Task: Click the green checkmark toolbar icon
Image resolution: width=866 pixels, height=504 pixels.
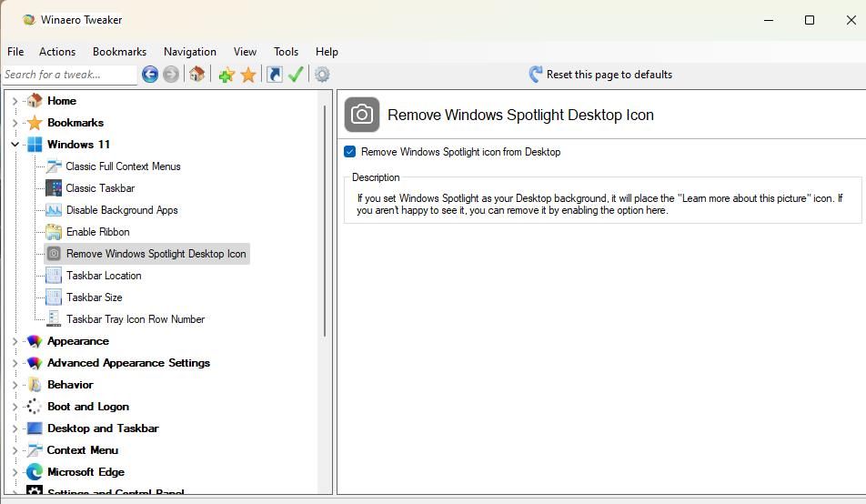Action: [x=296, y=74]
